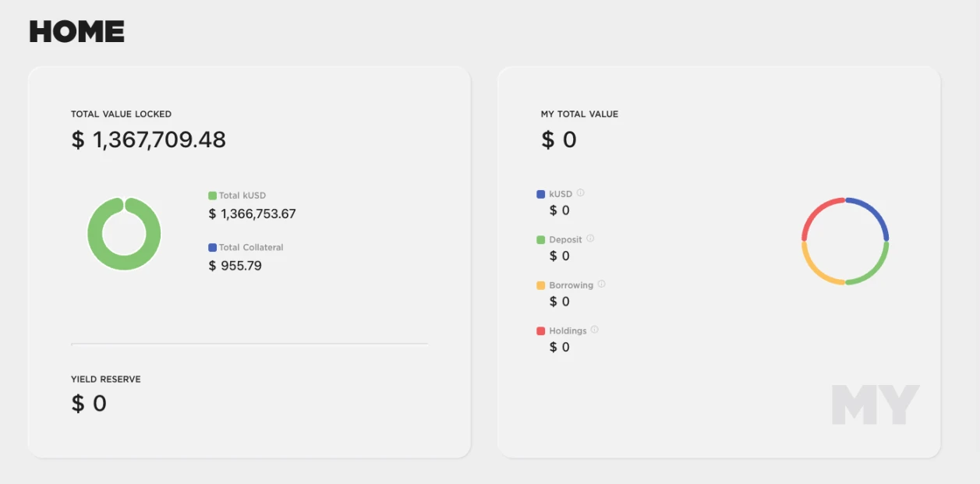The width and height of the screenshot is (980, 484).
Task: Select the green segment of My Total Value ring
Action: click(x=876, y=270)
